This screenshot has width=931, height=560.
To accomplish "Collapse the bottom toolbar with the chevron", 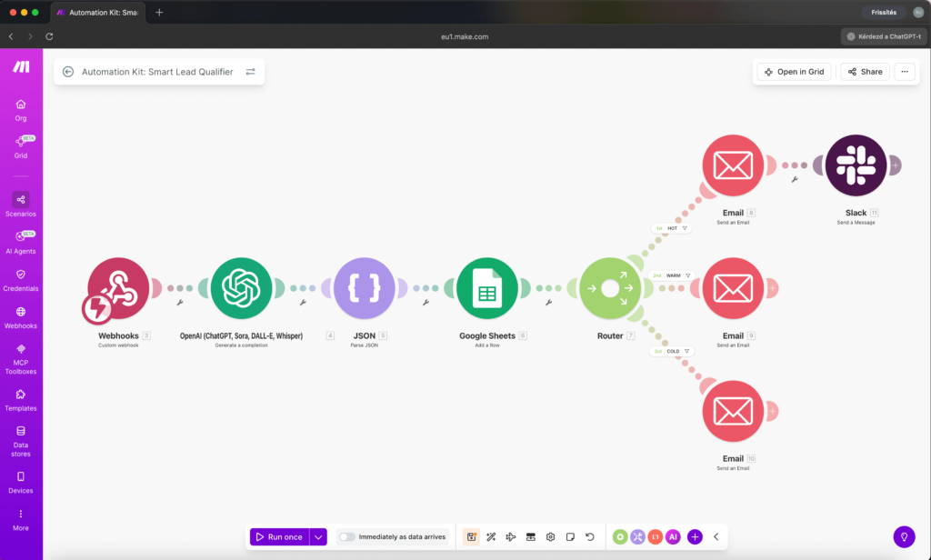I will click(715, 536).
